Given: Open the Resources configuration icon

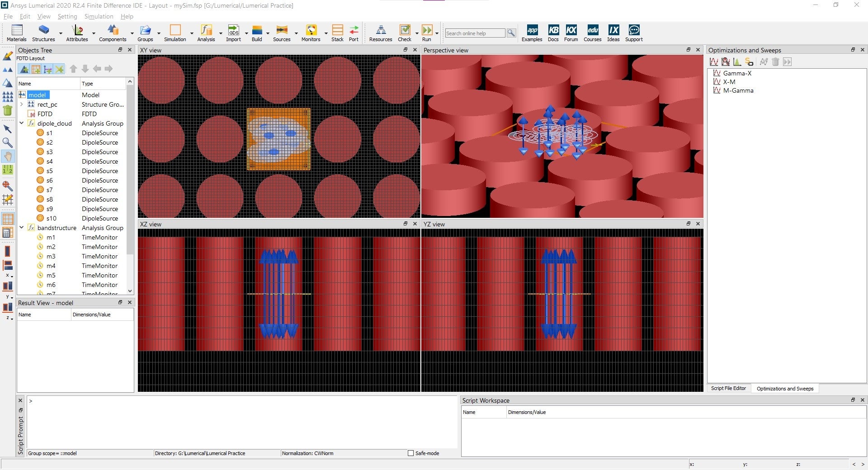Looking at the screenshot, I should click(381, 30).
